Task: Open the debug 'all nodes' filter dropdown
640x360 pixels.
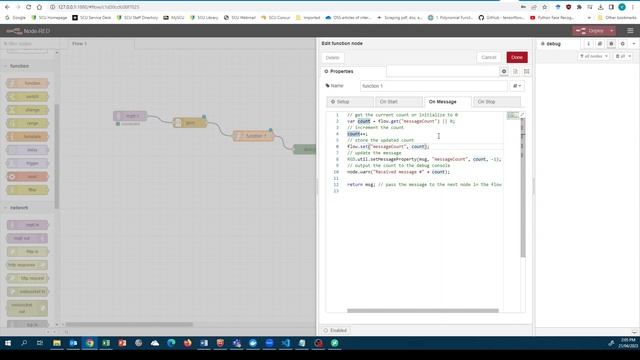Action: pos(594,56)
